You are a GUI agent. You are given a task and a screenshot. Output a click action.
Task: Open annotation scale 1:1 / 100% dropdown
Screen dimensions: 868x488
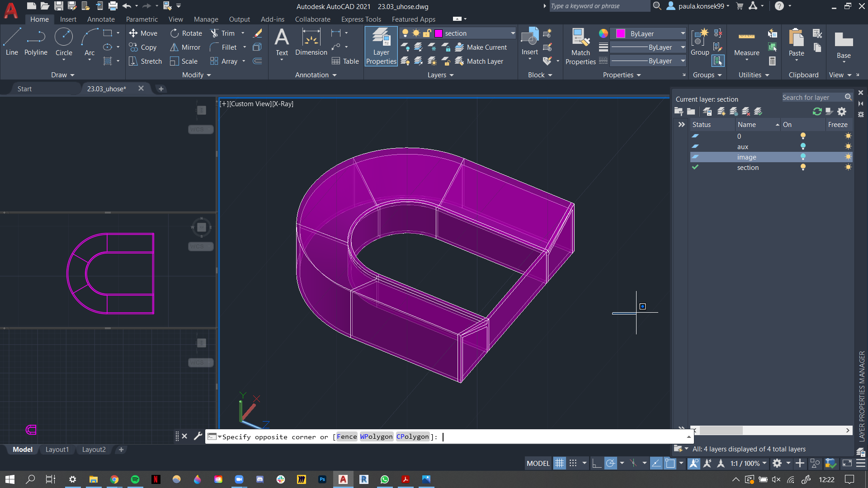click(x=748, y=463)
